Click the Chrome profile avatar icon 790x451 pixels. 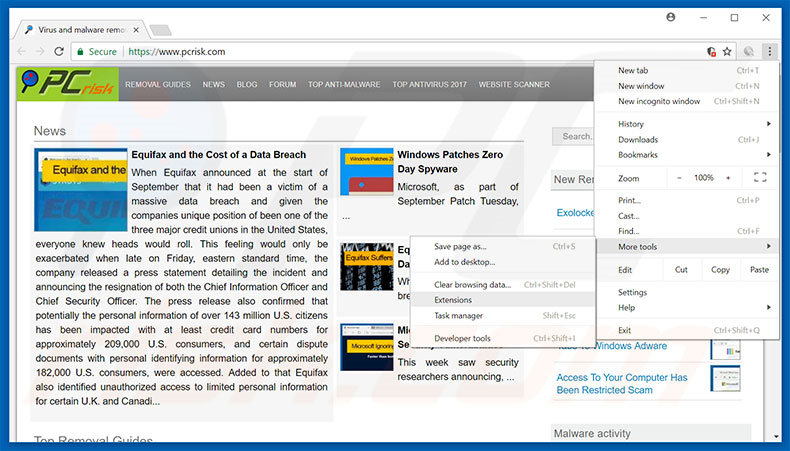click(x=671, y=17)
